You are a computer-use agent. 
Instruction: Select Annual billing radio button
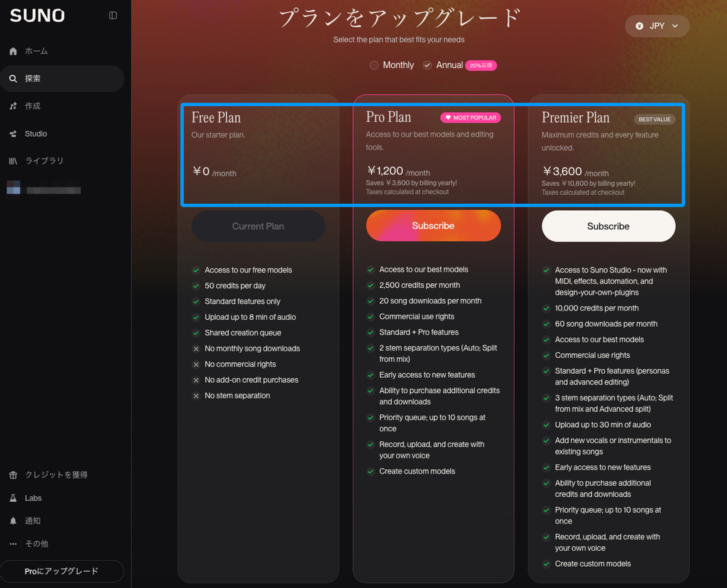point(427,65)
